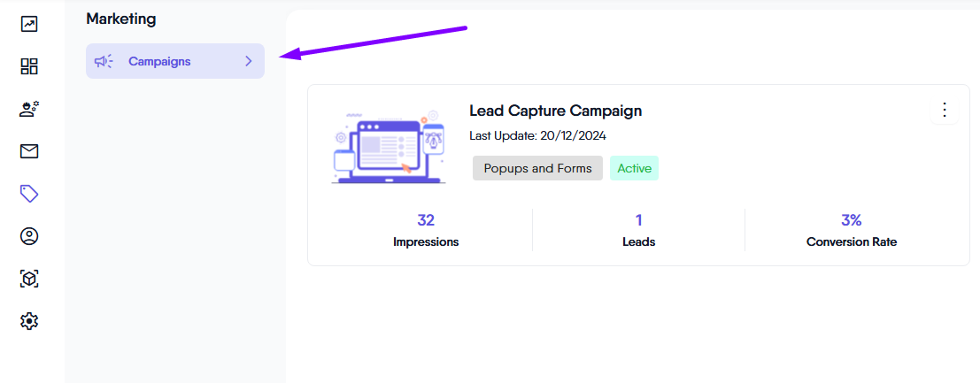980x383 pixels.
Task: Open the settings gear icon
Action: click(x=29, y=321)
